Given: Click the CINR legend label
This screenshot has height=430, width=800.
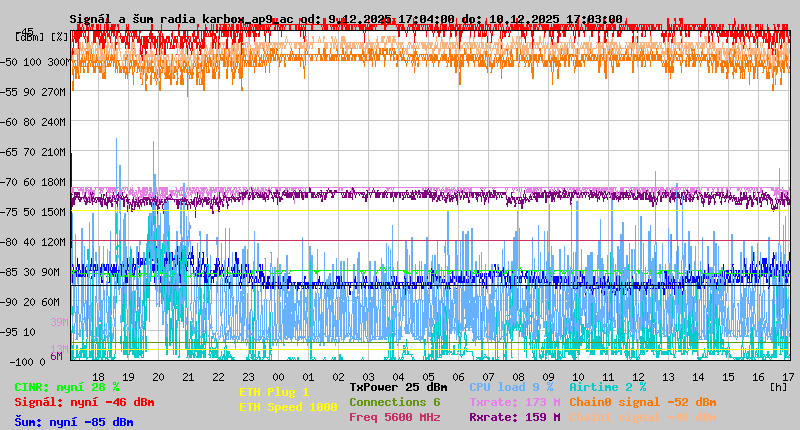Looking at the screenshot, I should coord(67,387).
